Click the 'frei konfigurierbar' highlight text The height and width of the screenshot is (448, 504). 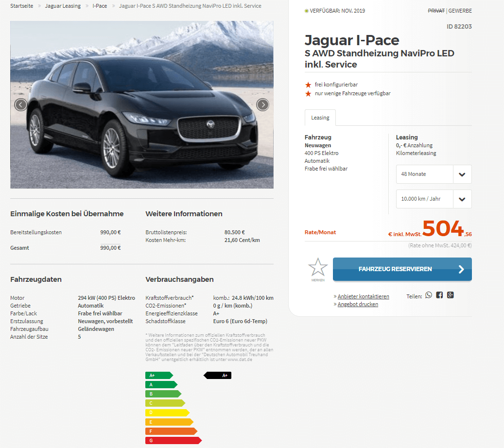point(336,85)
